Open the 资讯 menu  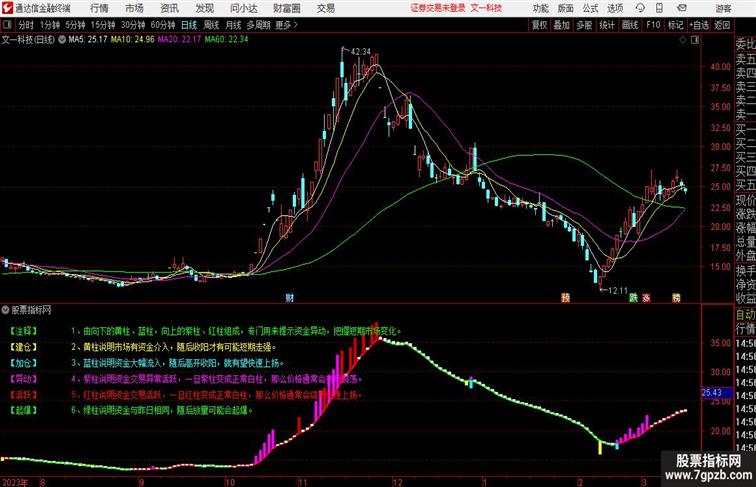(169, 8)
